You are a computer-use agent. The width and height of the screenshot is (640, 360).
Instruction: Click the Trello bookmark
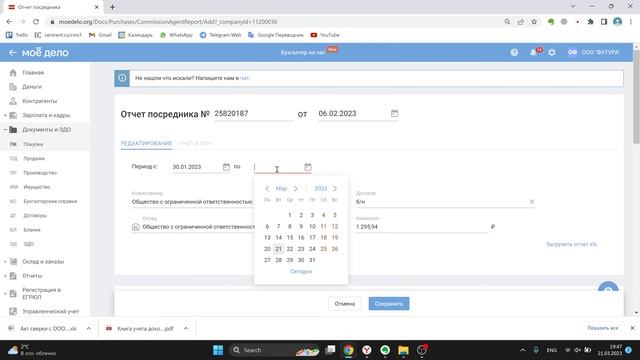click(x=17, y=35)
